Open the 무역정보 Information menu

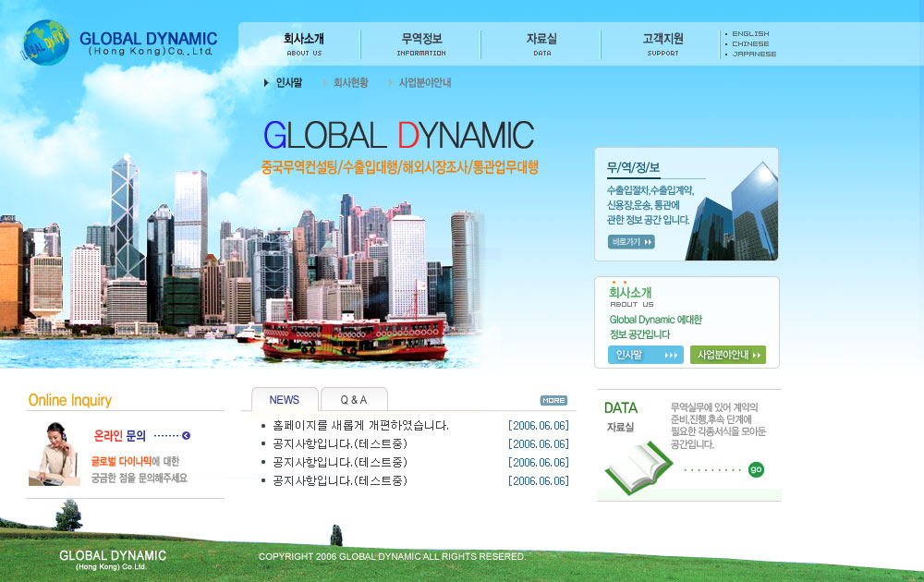[421, 43]
